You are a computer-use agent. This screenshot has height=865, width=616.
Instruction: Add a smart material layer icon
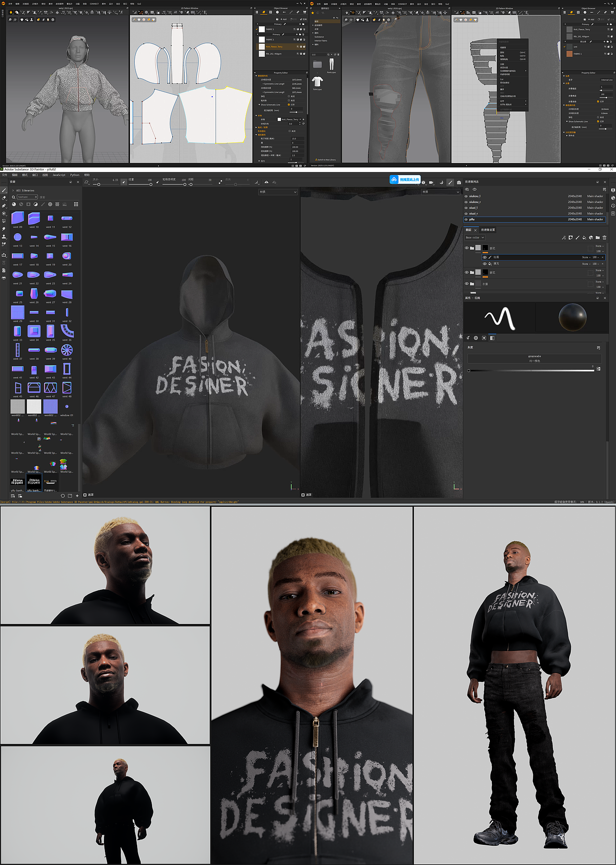(591, 238)
